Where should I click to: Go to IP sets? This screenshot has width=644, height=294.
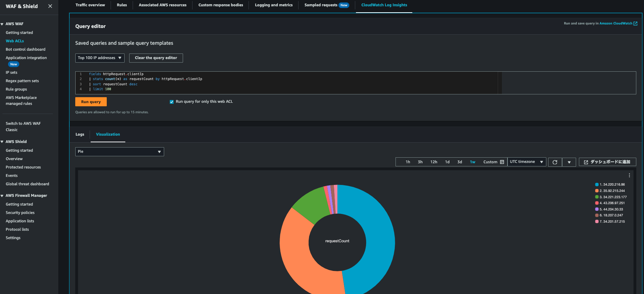[12, 73]
